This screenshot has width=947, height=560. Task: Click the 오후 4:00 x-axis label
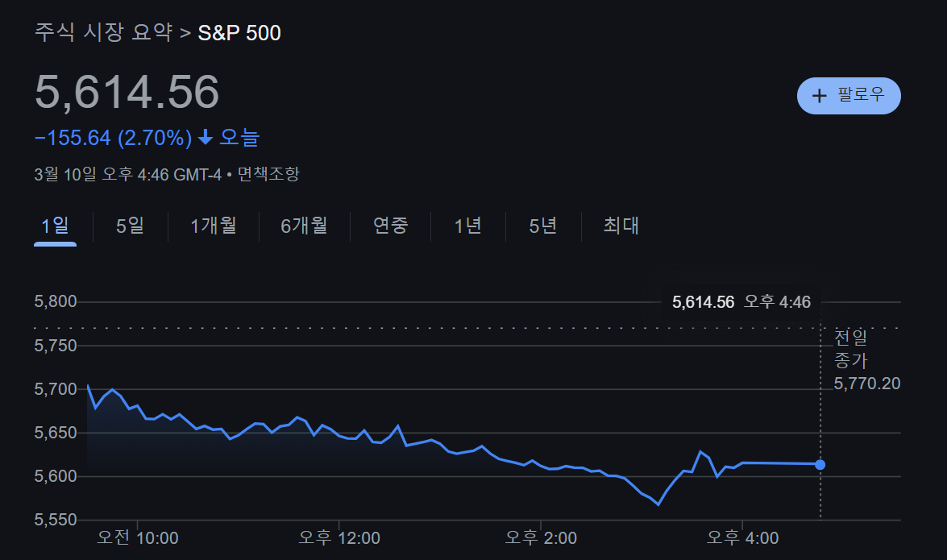[743, 537]
